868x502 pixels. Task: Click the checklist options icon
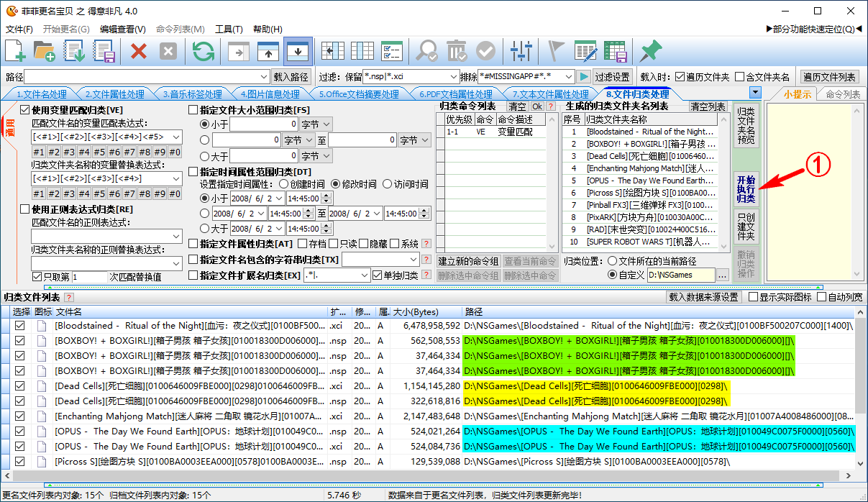[392, 51]
